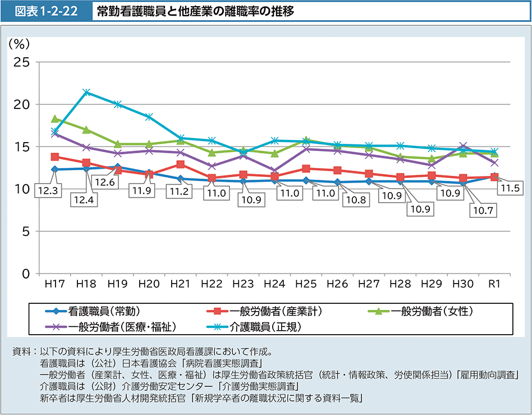
Task: Select the H25 x-axis label
Action: coord(305,285)
